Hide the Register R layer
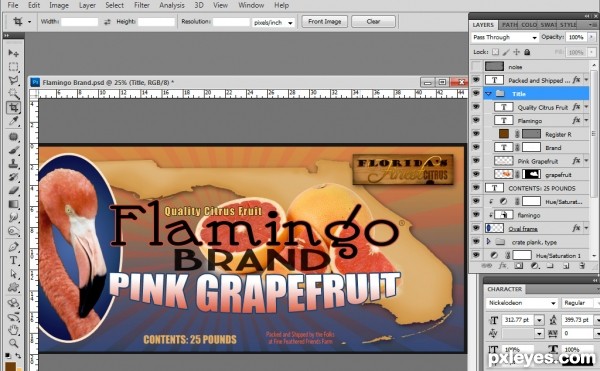 click(476, 134)
